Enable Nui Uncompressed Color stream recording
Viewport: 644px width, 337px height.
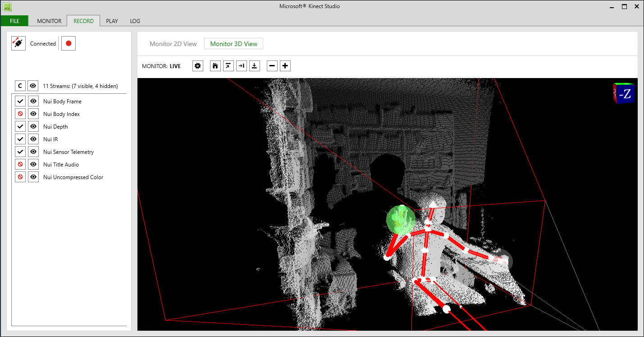click(x=20, y=177)
